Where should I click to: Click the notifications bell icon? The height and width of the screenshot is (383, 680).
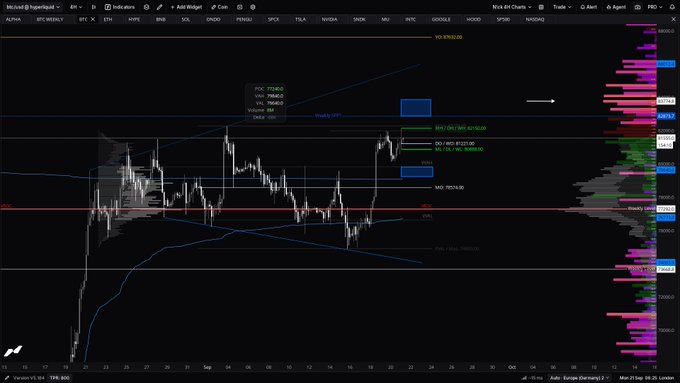[672, 7]
